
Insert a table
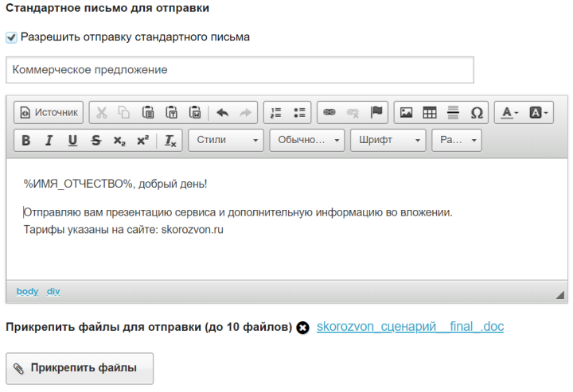pos(430,112)
